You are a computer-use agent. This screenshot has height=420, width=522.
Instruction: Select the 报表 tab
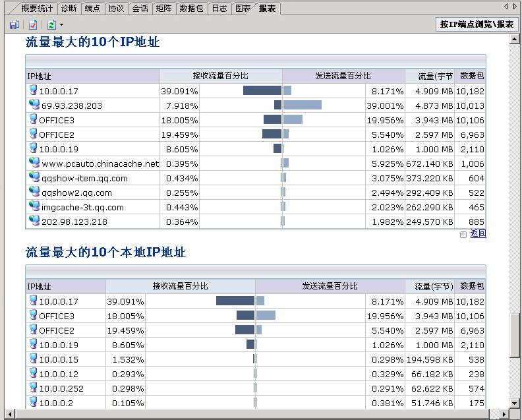pyautogui.click(x=268, y=9)
